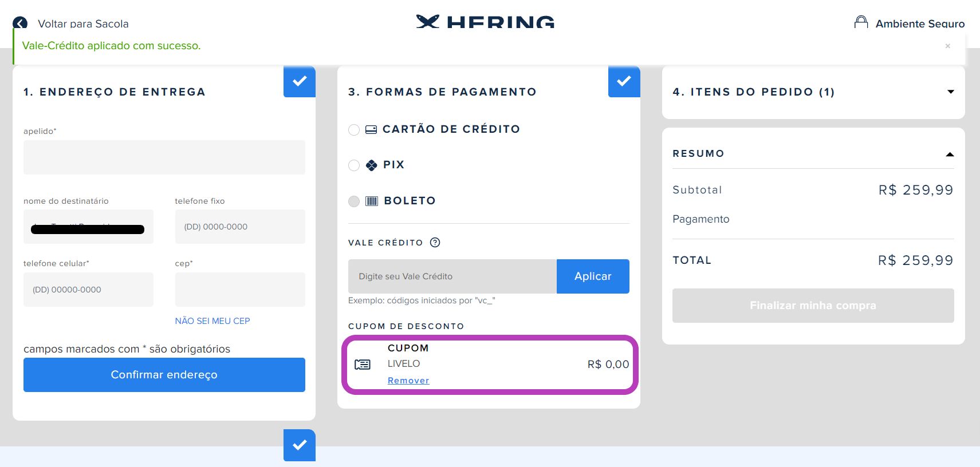Click the blue checkmark on Endereço de Entrega
980x467 pixels.
(x=300, y=81)
